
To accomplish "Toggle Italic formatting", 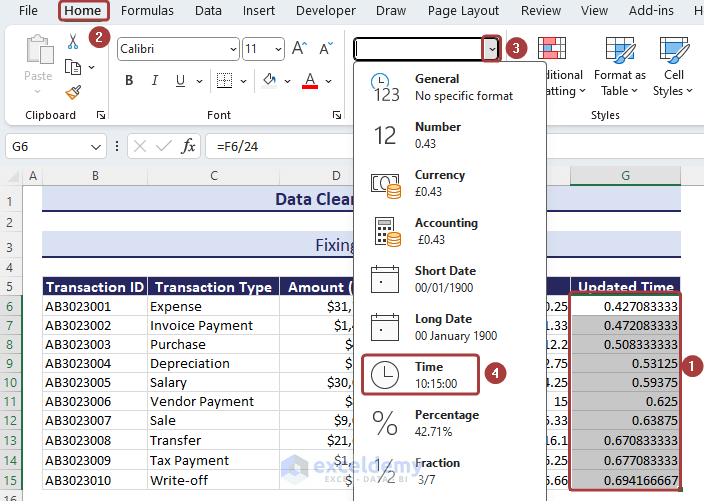I will pos(155,80).
